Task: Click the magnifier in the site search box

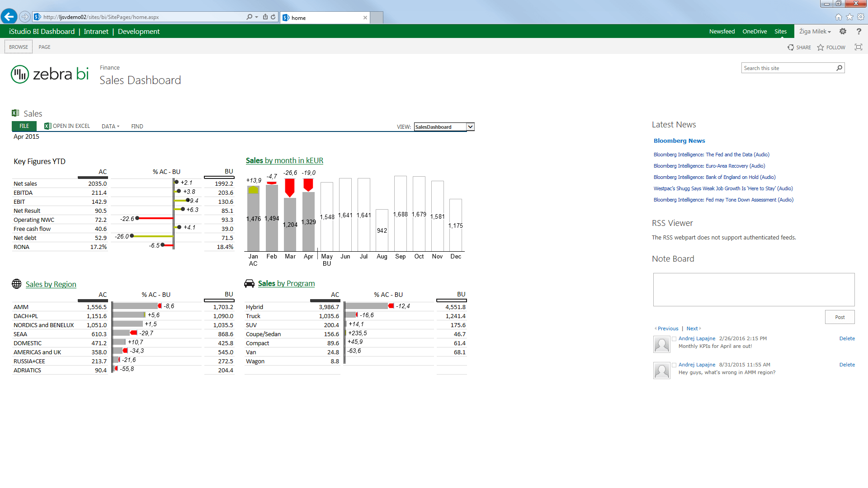Action: click(x=840, y=68)
